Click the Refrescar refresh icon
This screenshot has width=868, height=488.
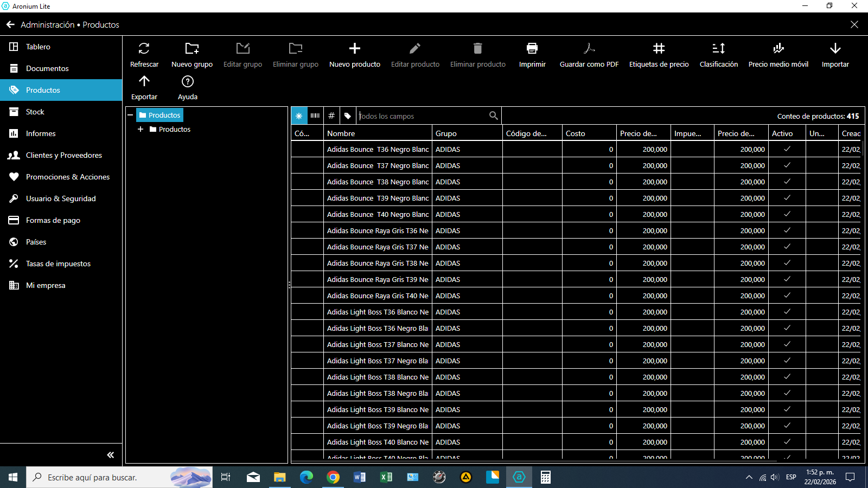[144, 49]
